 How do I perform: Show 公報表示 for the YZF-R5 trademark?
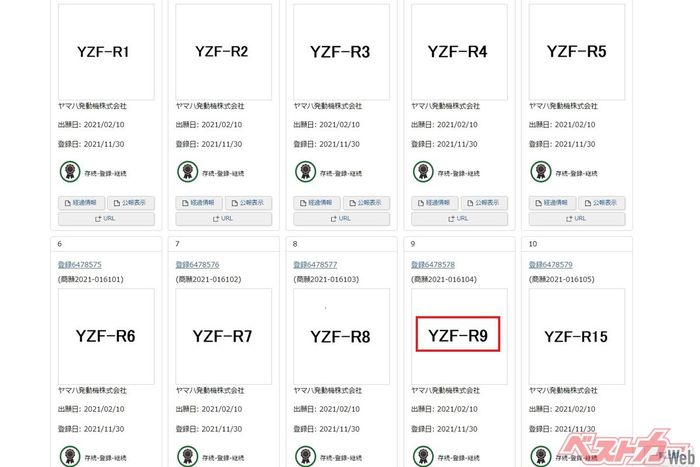pos(602,202)
